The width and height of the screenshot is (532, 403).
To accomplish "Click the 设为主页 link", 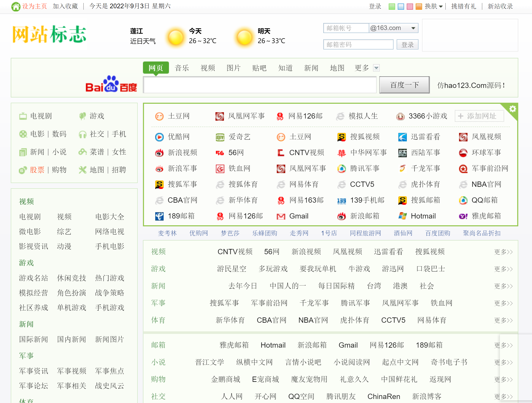I will tap(35, 6).
